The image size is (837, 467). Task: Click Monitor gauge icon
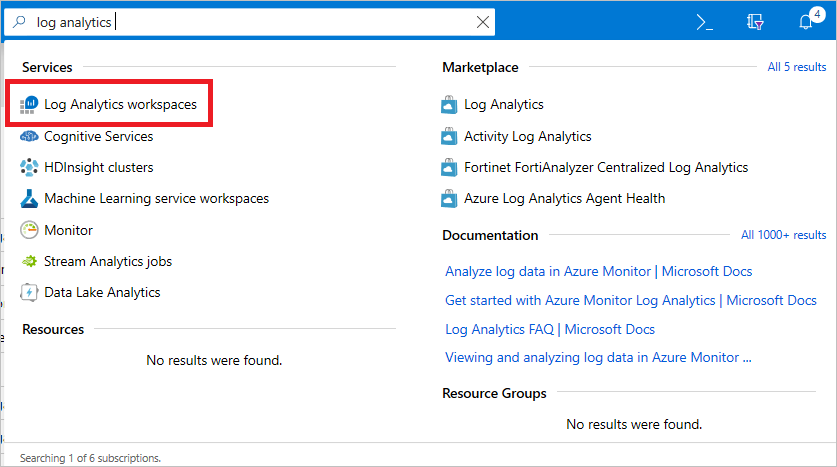pos(29,230)
